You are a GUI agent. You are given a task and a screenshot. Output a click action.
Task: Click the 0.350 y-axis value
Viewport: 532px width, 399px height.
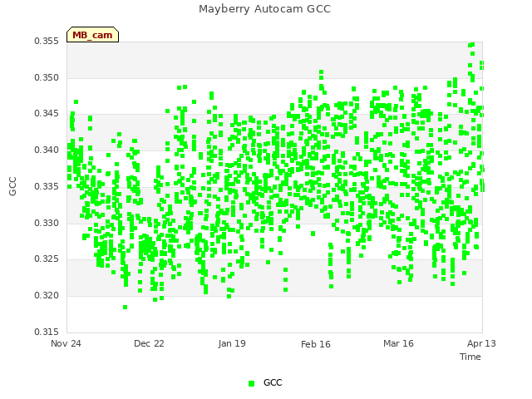click(47, 77)
